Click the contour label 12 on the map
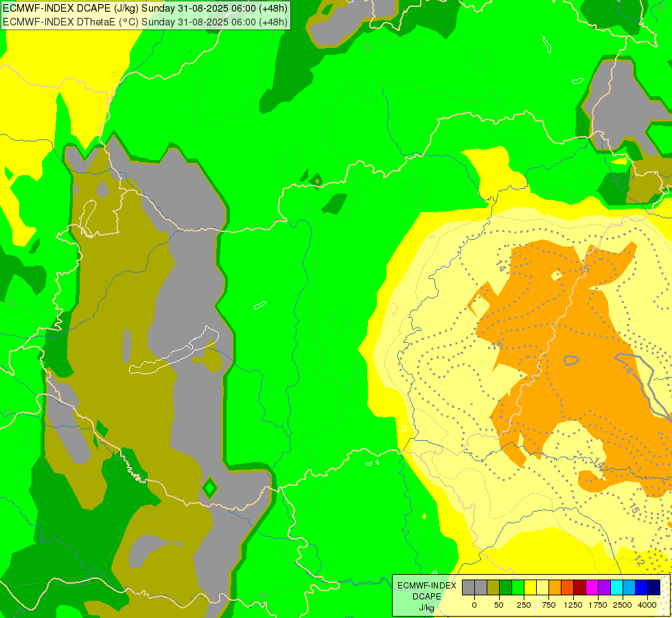This screenshot has width=672, height=618. click(x=639, y=560)
